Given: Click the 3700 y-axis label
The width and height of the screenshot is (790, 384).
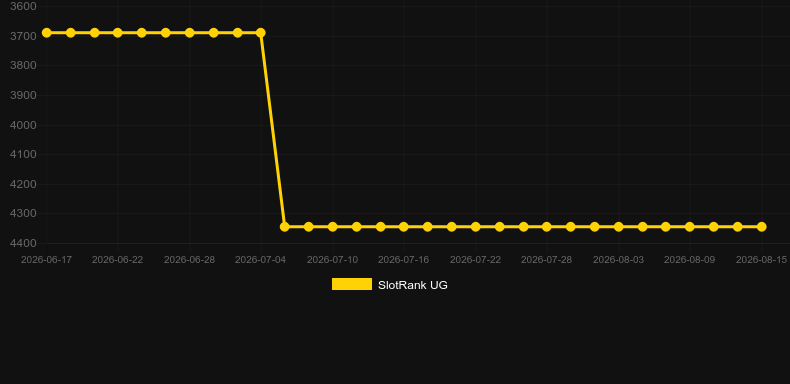Looking at the screenshot, I should pos(23,36).
